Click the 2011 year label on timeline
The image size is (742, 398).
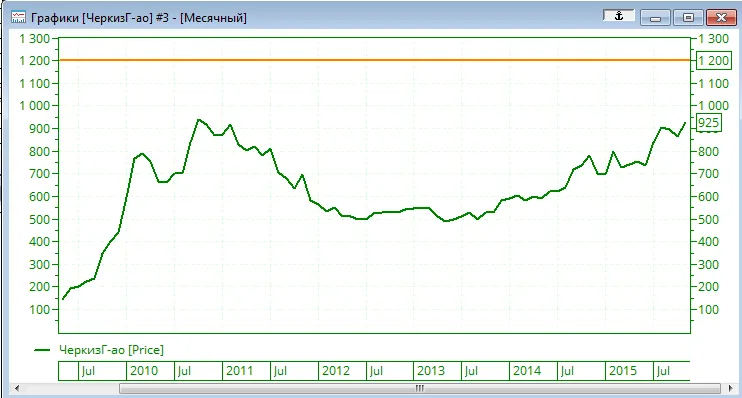239,371
